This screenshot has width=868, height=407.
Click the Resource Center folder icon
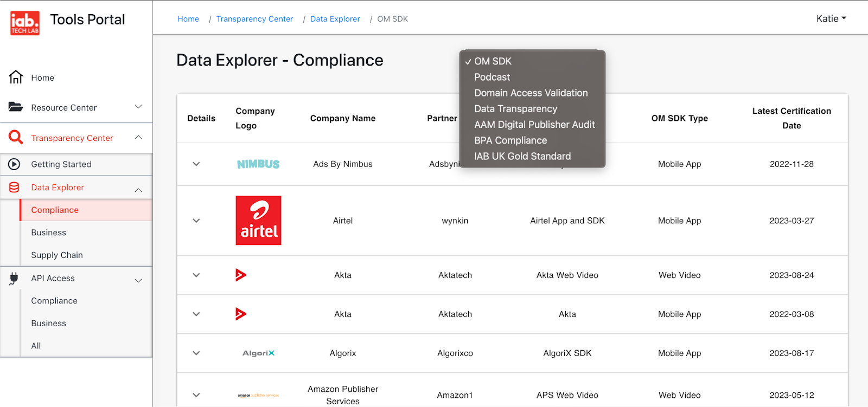[16, 107]
